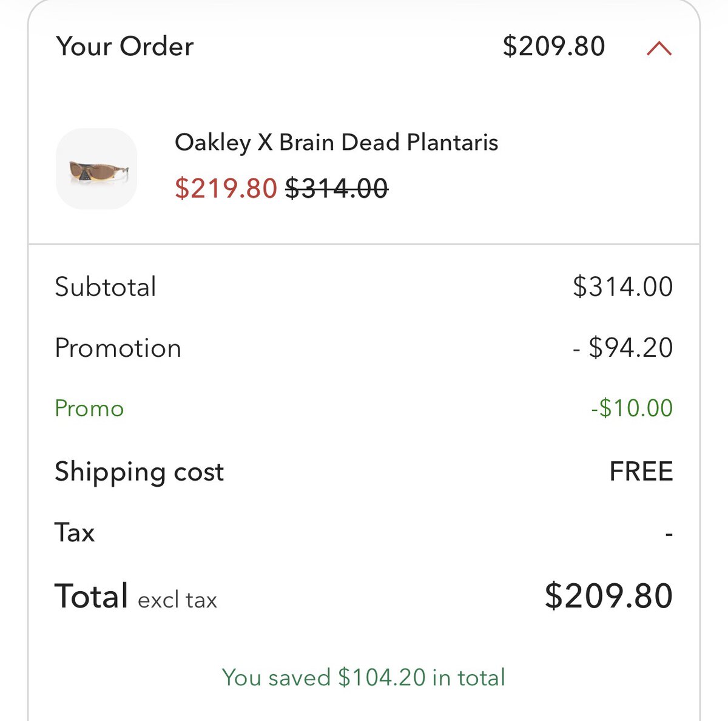This screenshot has width=728, height=721.
Task: Select the Subtotal label
Action: pos(106,286)
